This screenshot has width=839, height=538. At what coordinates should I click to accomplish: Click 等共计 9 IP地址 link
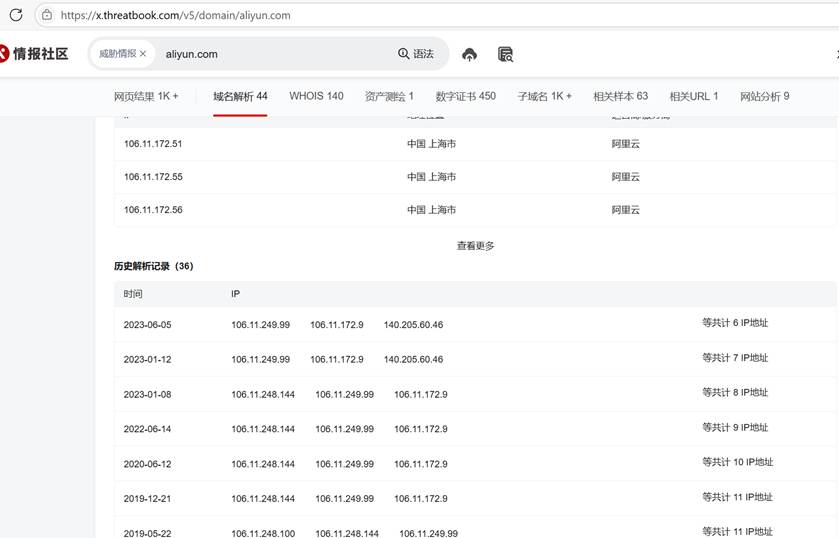pyautogui.click(x=735, y=427)
